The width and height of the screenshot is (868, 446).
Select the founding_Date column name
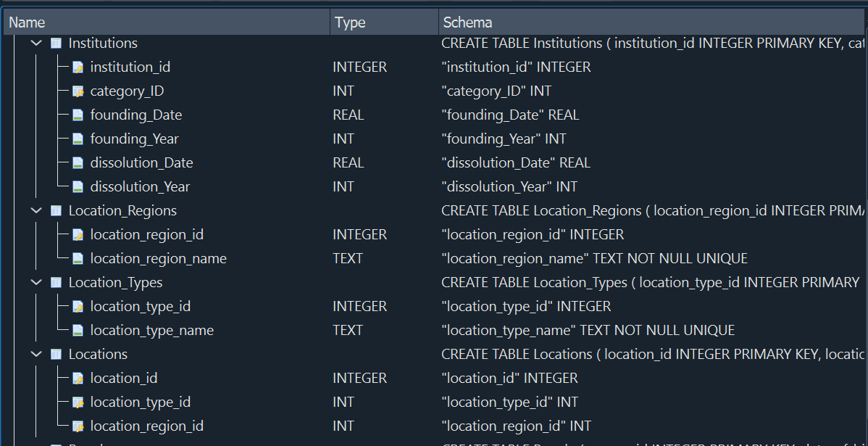tap(135, 115)
